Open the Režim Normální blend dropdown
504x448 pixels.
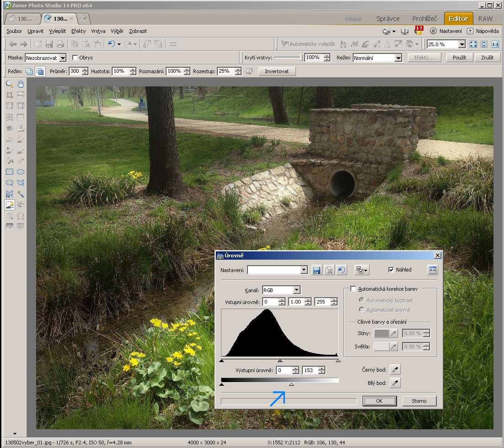tap(398, 58)
